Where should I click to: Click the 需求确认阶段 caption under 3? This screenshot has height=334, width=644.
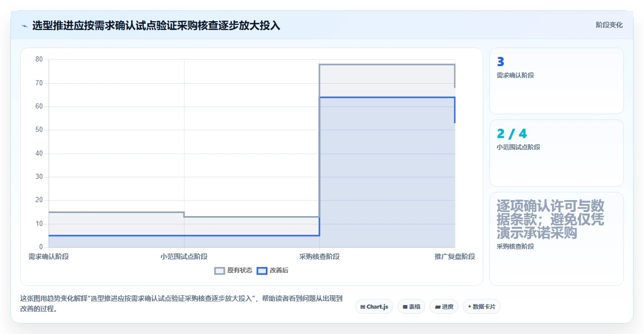pos(515,75)
